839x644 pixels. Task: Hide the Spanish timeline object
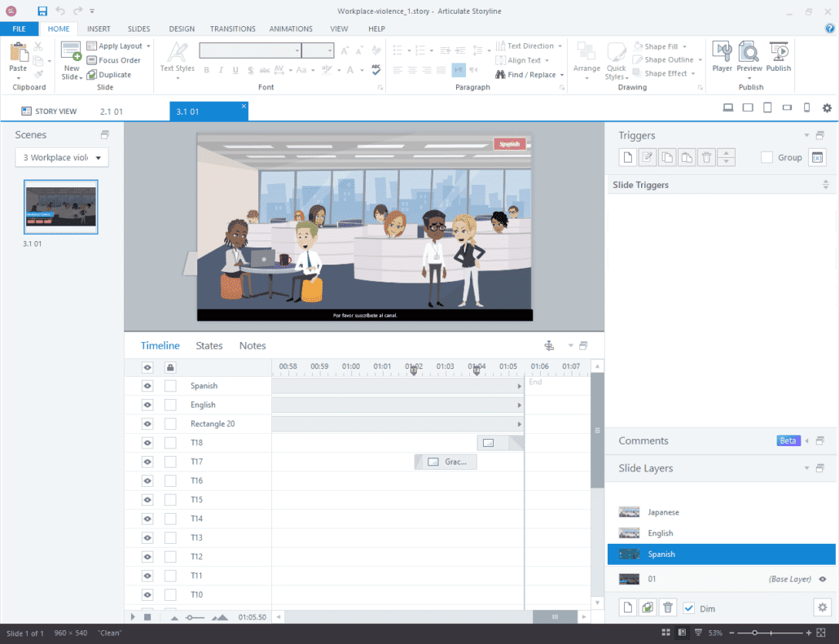point(147,386)
